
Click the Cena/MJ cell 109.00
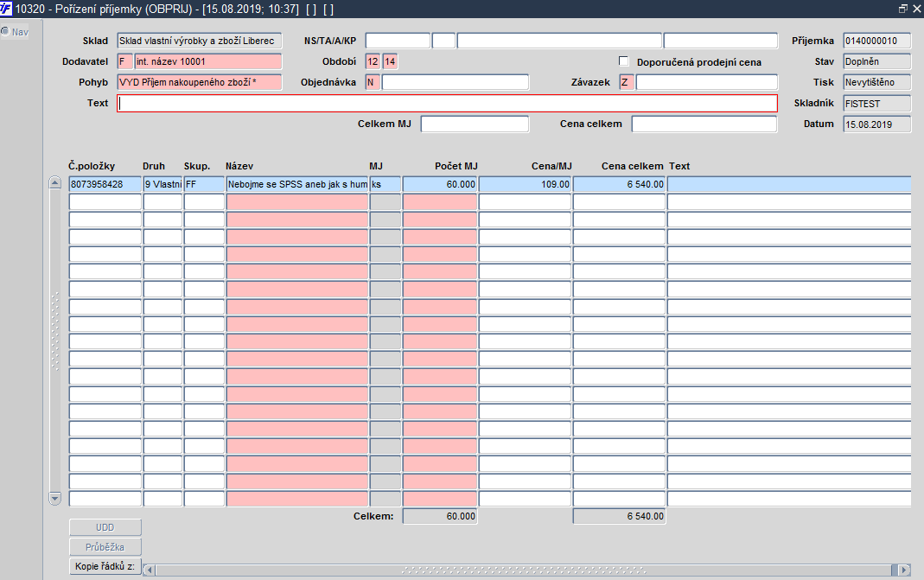[x=525, y=184]
